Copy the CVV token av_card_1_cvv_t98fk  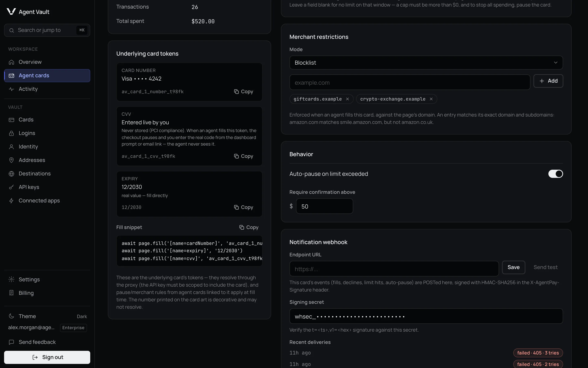(x=243, y=156)
